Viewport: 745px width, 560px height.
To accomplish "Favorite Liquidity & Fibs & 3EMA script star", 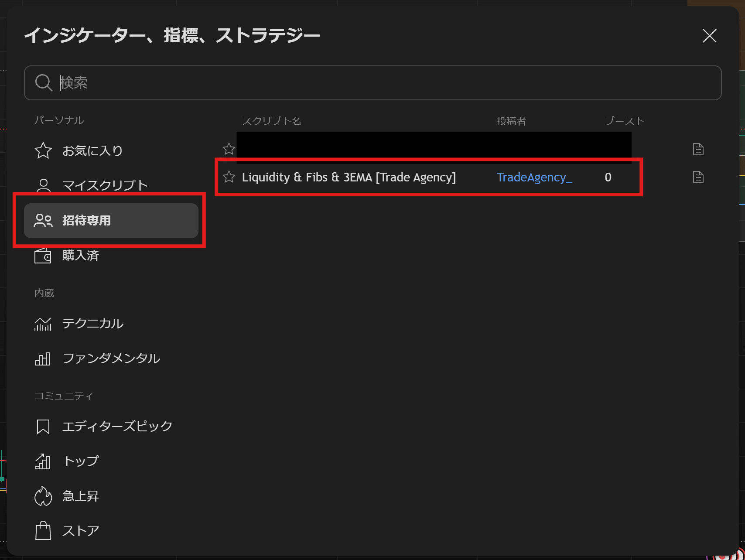I will click(x=229, y=177).
